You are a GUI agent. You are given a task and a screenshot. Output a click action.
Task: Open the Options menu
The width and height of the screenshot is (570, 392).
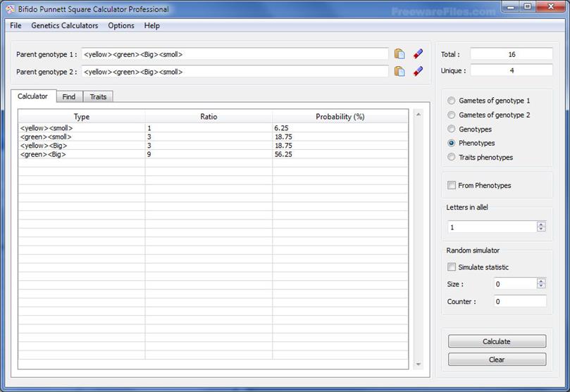pos(121,25)
